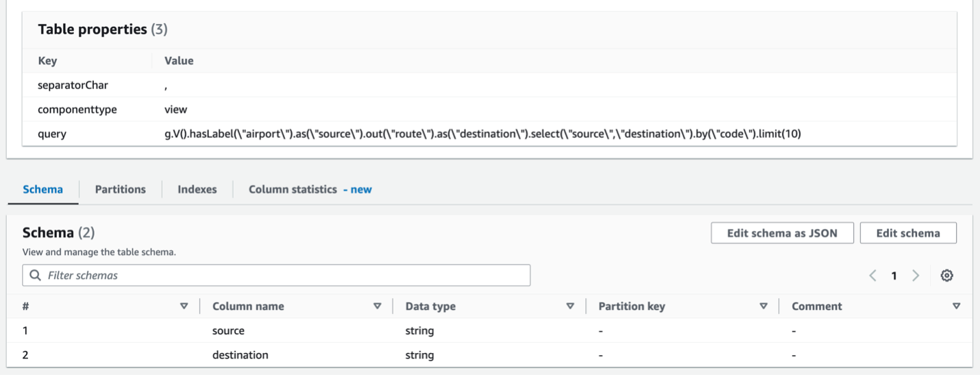Click row number 2 in schema table

pos(26,355)
